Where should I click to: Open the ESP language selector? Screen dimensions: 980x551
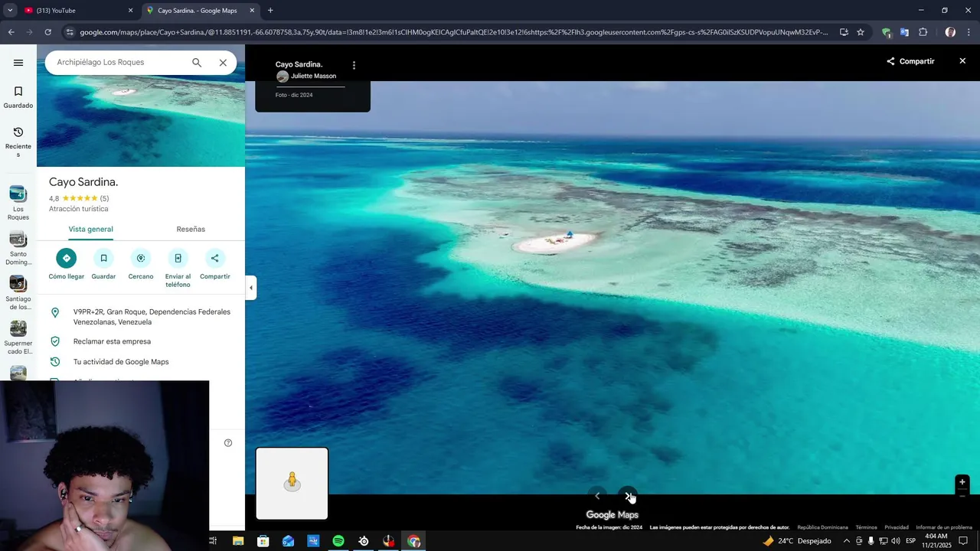pyautogui.click(x=910, y=541)
